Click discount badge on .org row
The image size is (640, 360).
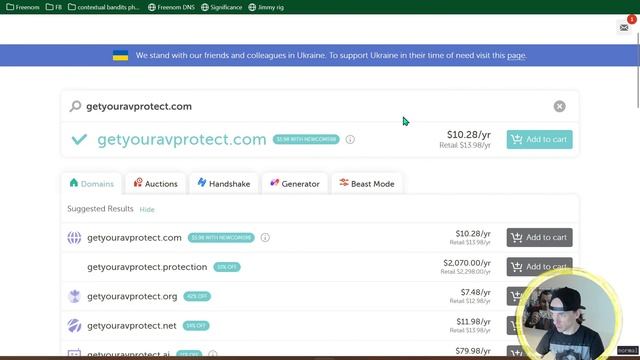pyautogui.click(x=197, y=296)
